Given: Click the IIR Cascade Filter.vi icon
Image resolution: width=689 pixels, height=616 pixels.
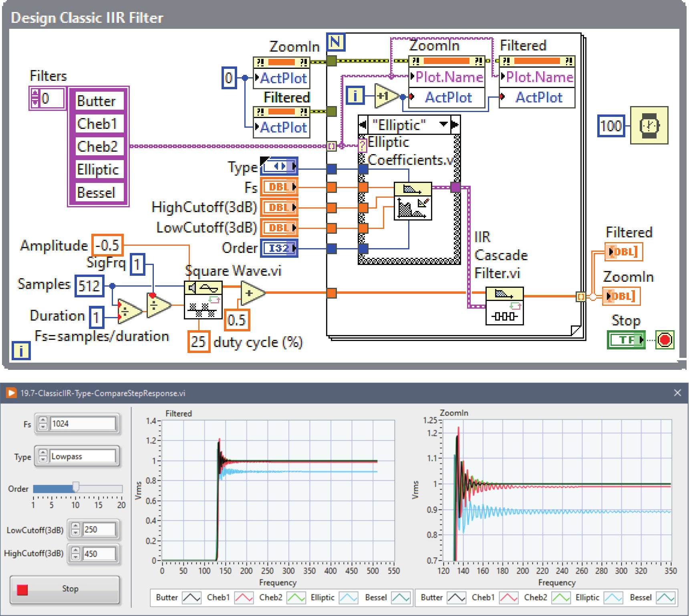Looking at the screenshot, I should (504, 306).
